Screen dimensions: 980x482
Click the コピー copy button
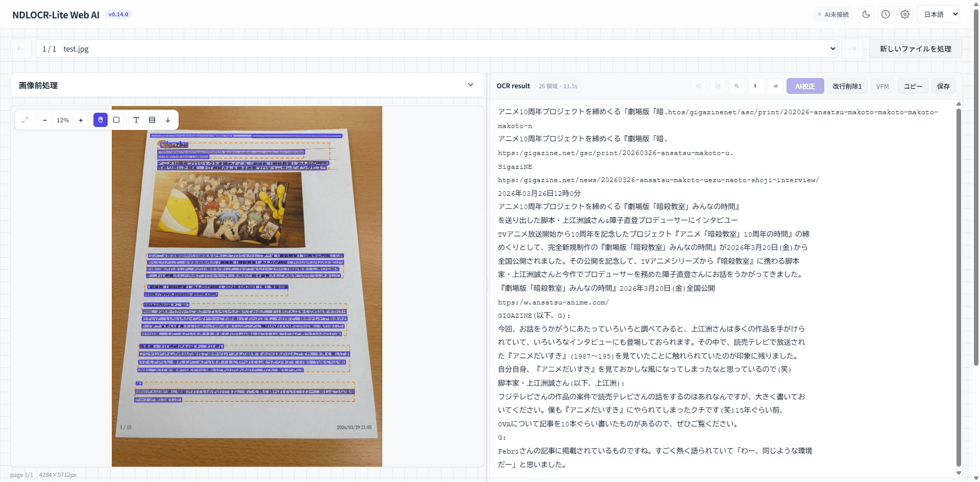pyautogui.click(x=913, y=86)
